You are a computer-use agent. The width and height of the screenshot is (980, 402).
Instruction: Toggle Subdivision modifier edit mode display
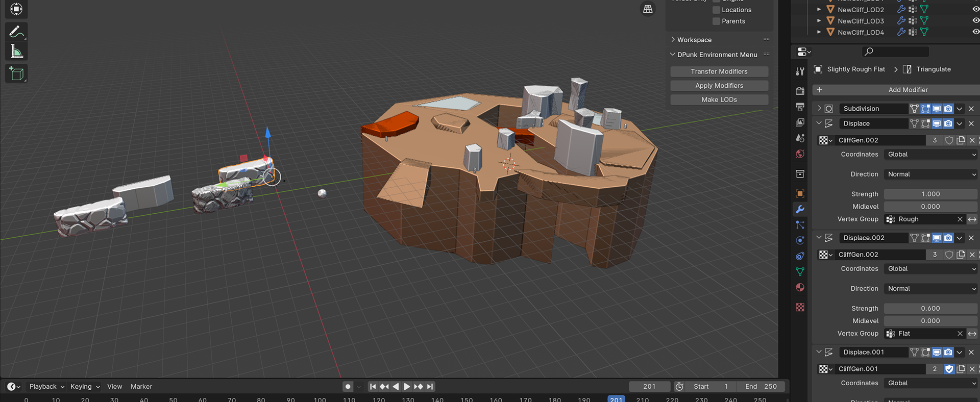[925, 109]
